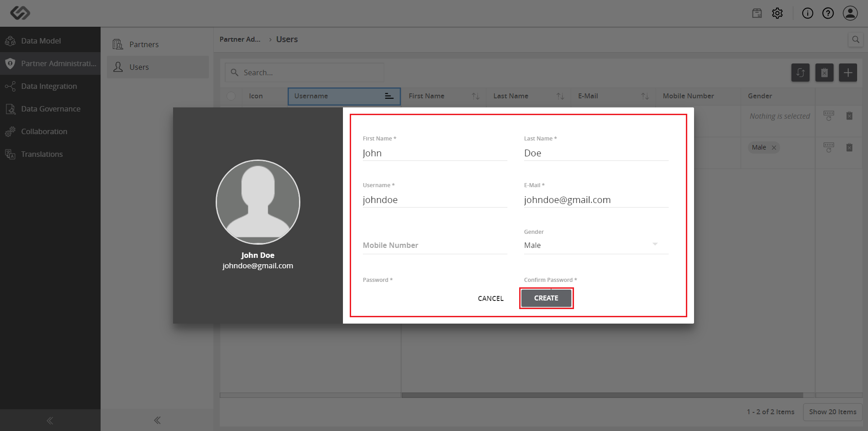Open the user profile account icon
868x431 pixels.
click(x=850, y=13)
